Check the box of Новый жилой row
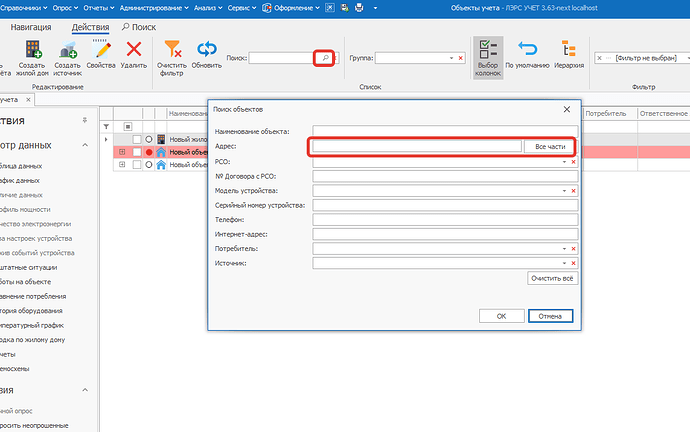The image size is (690, 432). [137, 139]
